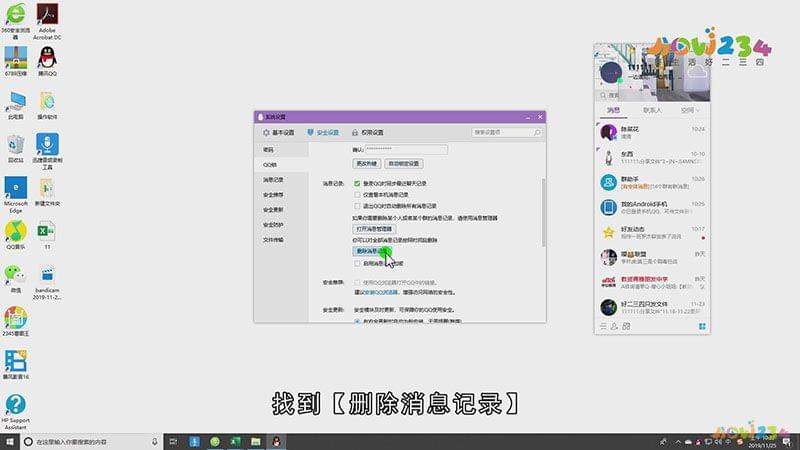Open the Adobe Acrobat DC desktop icon
The height and width of the screenshot is (450, 800).
tap(47, 20)
